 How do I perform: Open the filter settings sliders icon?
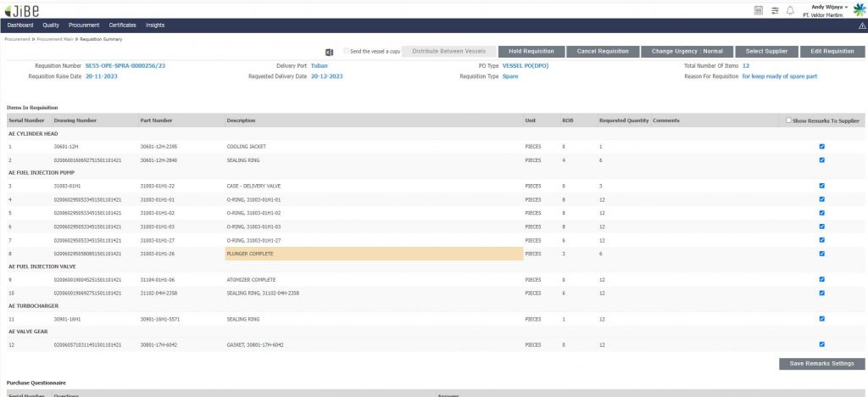(x=774, y=9)
